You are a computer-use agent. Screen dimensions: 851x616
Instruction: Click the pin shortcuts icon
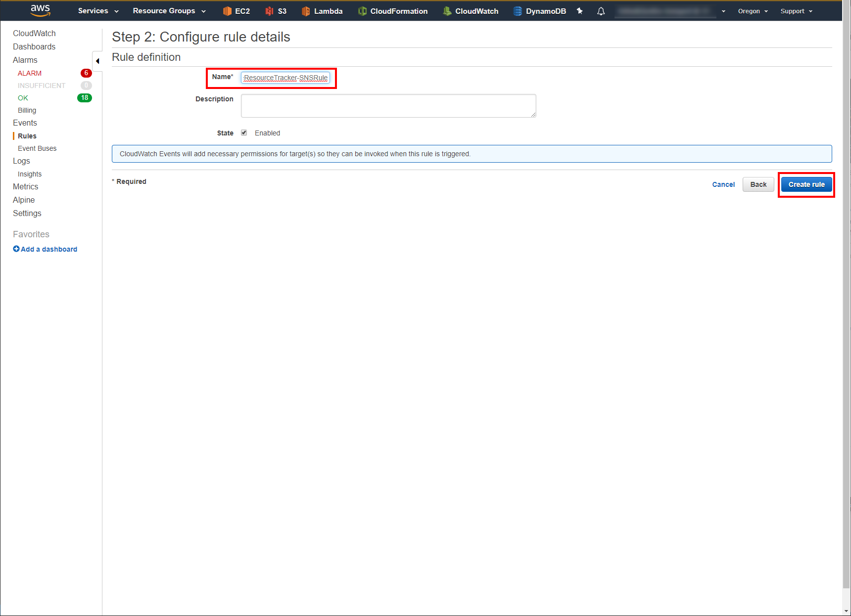579,10
